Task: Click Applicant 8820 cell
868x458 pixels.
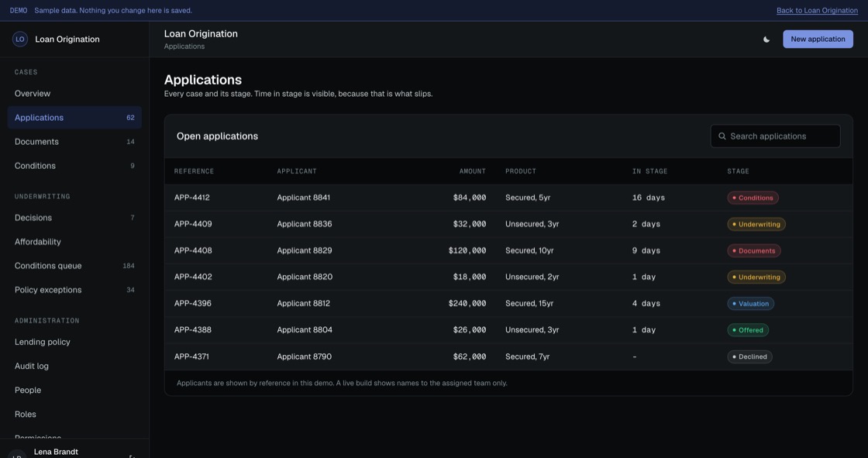Action: (305, 277)
